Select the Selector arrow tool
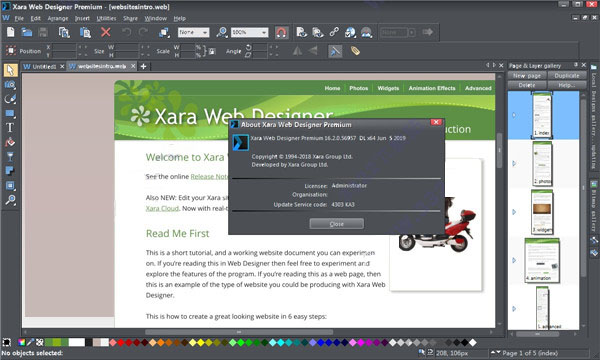Viewport: 600px width, 360px height. point(10,70)
